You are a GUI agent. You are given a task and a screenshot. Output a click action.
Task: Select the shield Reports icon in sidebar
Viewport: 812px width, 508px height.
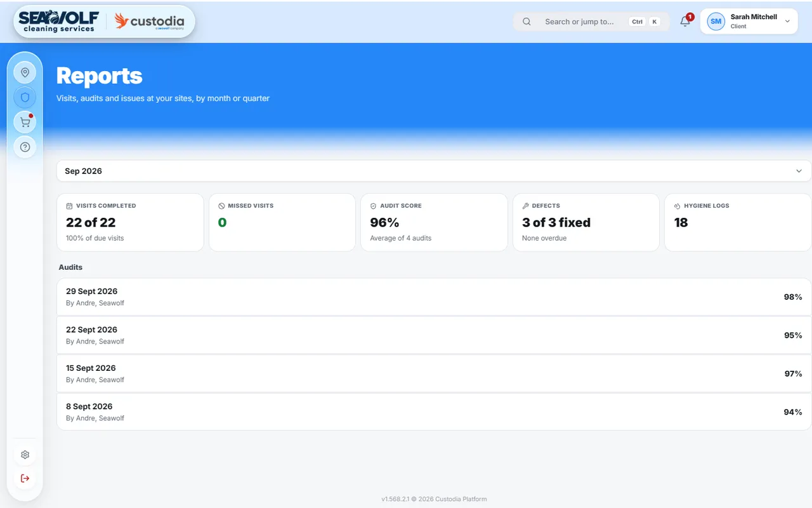point(25,97)
